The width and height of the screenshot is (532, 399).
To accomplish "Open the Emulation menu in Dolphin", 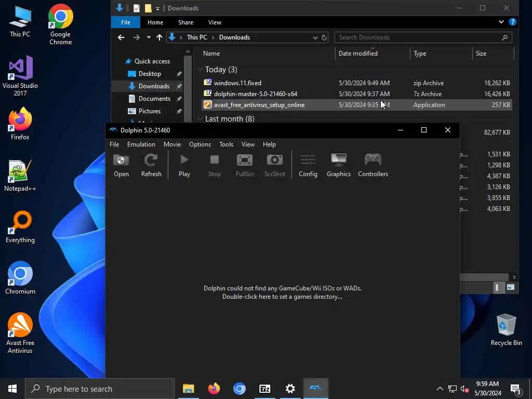I will coord(141,144).
